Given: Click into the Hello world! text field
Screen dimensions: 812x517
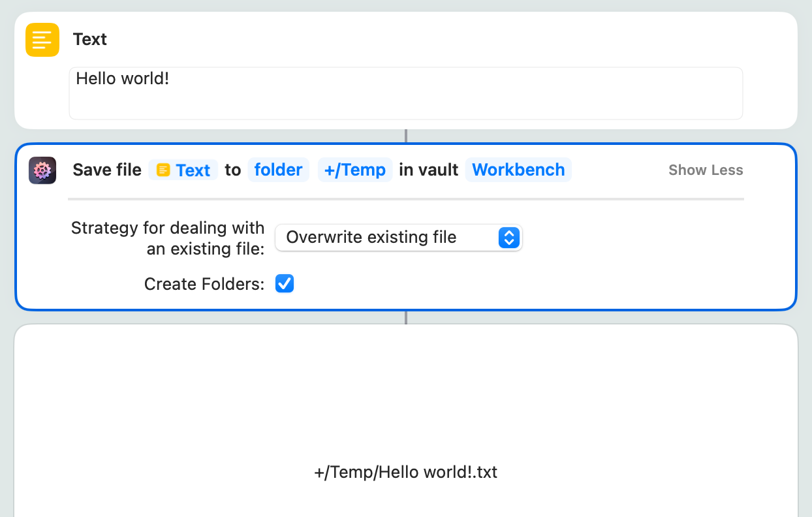Looking at the screenshot, I should pyautogui.click(x=405, y=93).
